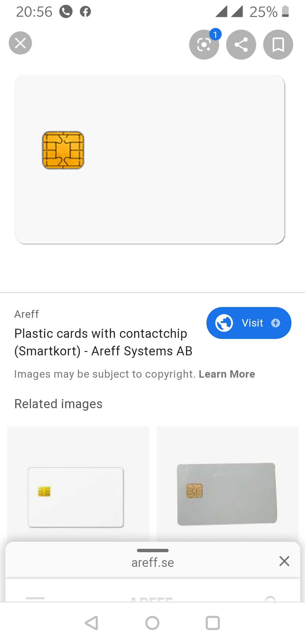The height and width of the screenshot is (644, 305).
Task: Tap the Facebook notification status icon
Action: point(85,12)
